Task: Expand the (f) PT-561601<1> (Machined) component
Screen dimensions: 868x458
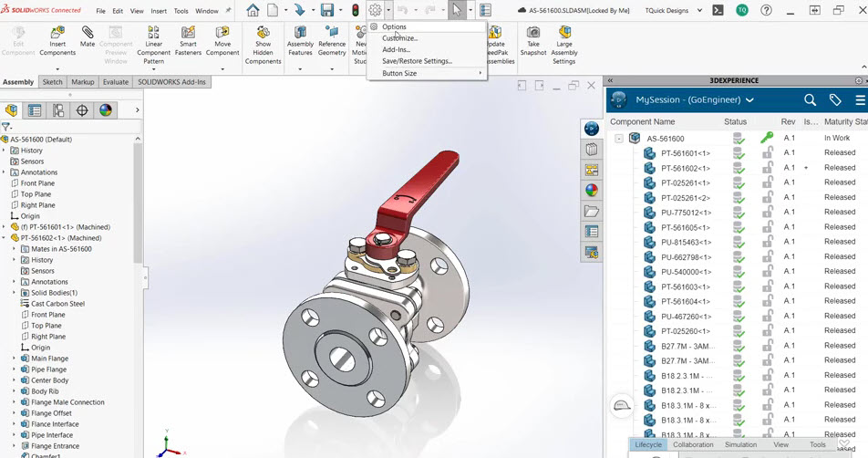Action: 4,227
